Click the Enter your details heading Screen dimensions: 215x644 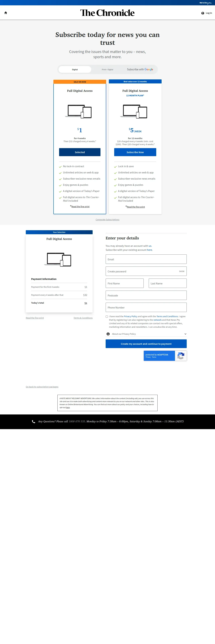[x=122, y=238]
